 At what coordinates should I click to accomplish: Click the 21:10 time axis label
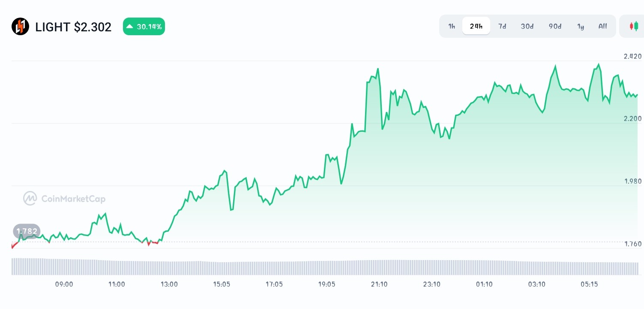379,284
